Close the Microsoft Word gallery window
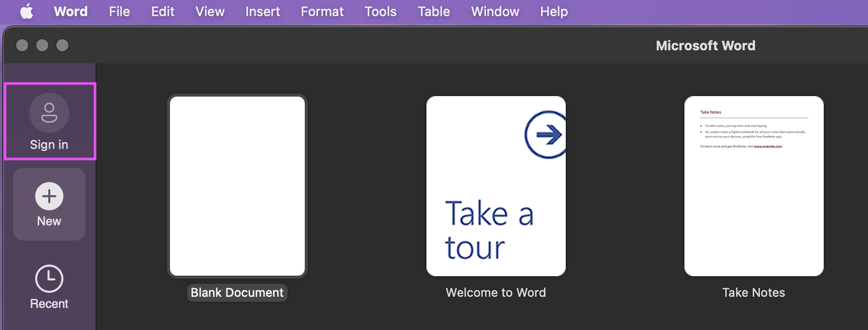Viewport: 868px width, 330px height. click(22, 45)
